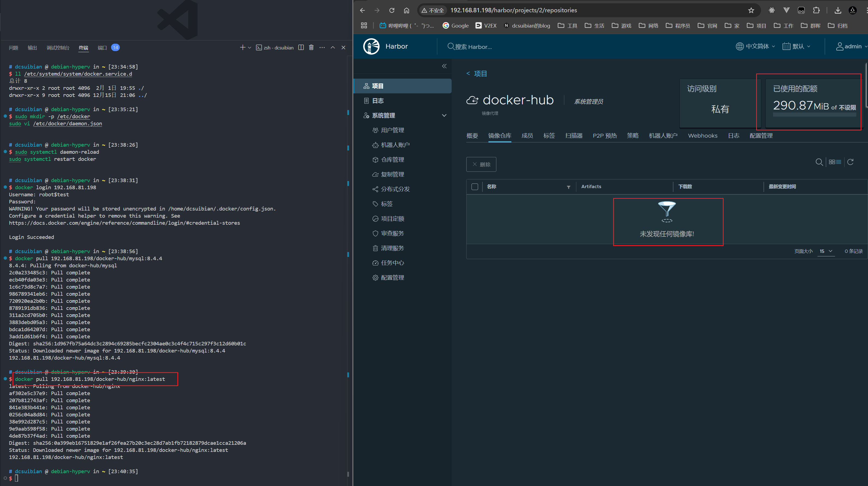Open 工具 bookmarks folder
This screenshot has height=486, width=868.
568,26
